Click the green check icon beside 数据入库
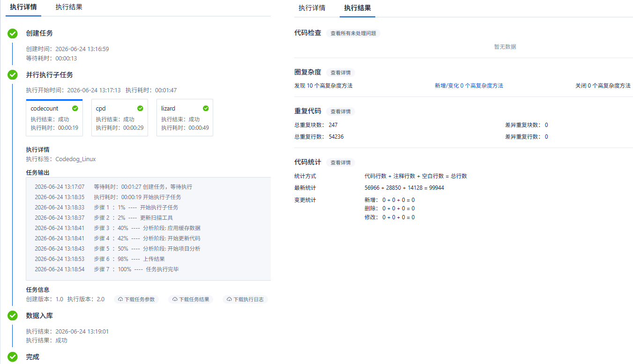 tap(13, 316)
